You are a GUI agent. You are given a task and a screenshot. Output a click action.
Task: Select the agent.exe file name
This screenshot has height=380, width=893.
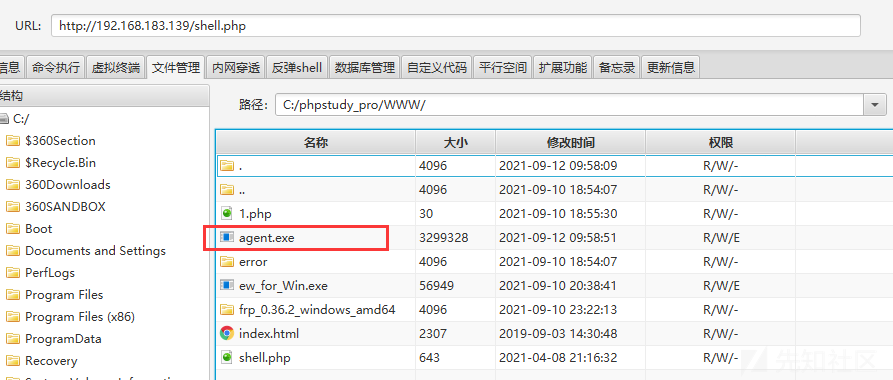point(267,238)
